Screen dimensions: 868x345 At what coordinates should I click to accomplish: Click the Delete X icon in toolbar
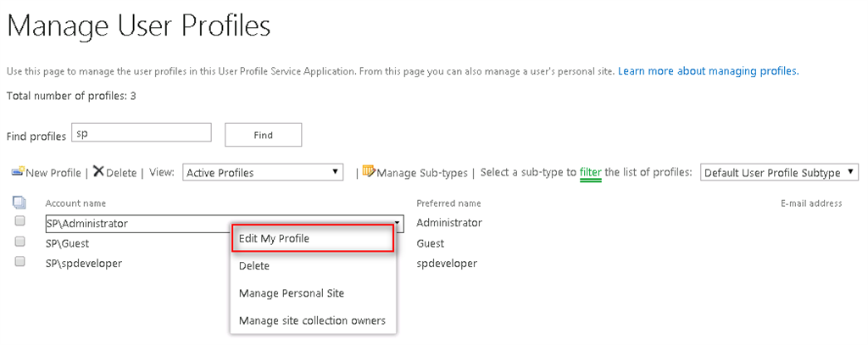point(98,172)
